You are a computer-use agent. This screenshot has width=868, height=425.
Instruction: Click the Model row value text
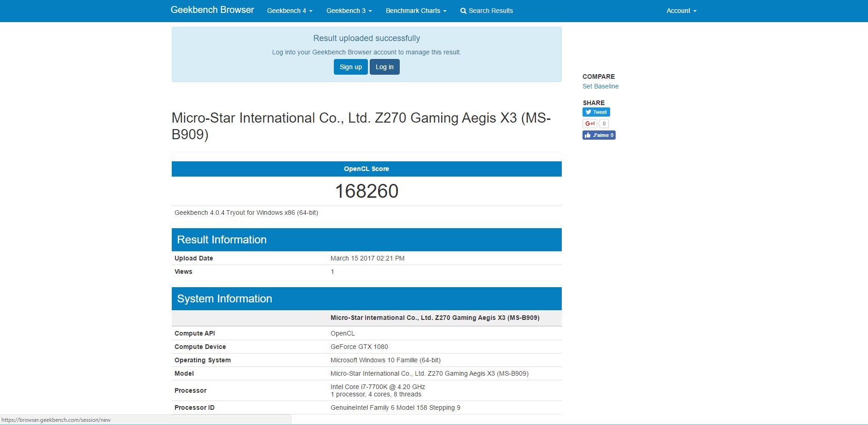[430, 373]
